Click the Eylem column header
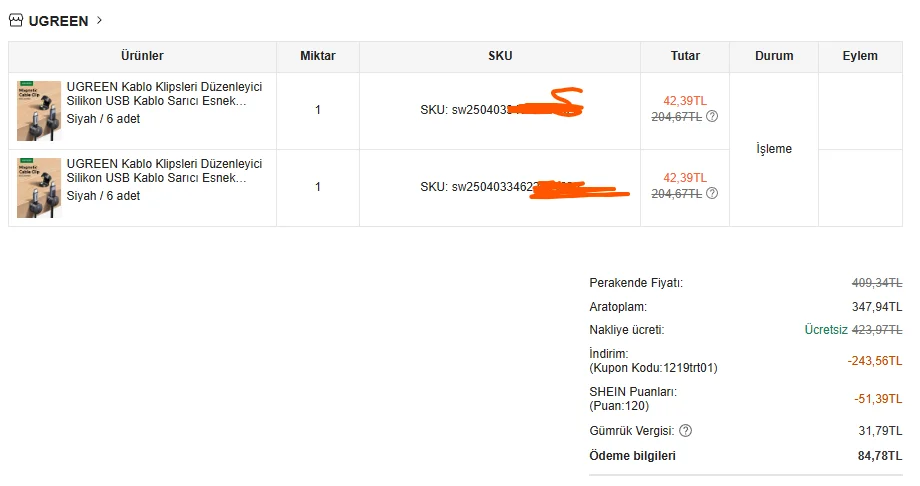Screen dimensions: 920x486 click(x=860, y=57)
